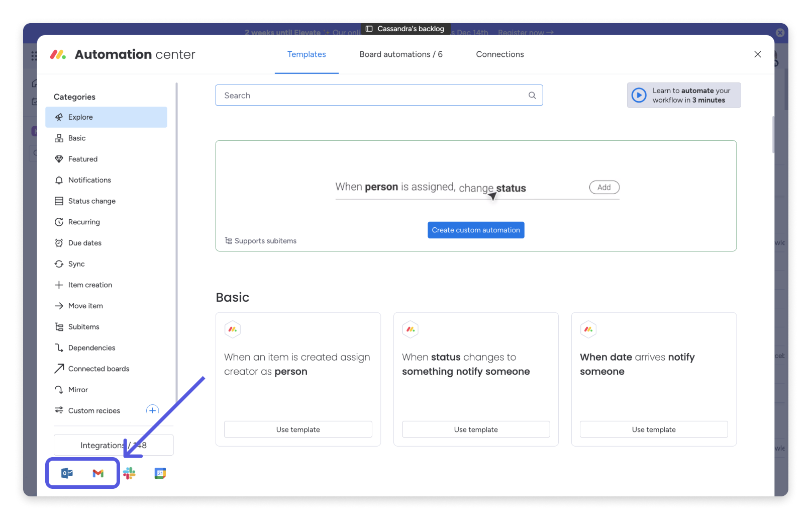Image resolution: width=812 pixels, height=519 pixels.
Task: Open Integrations / 148 panel
Action: [113, 445]
